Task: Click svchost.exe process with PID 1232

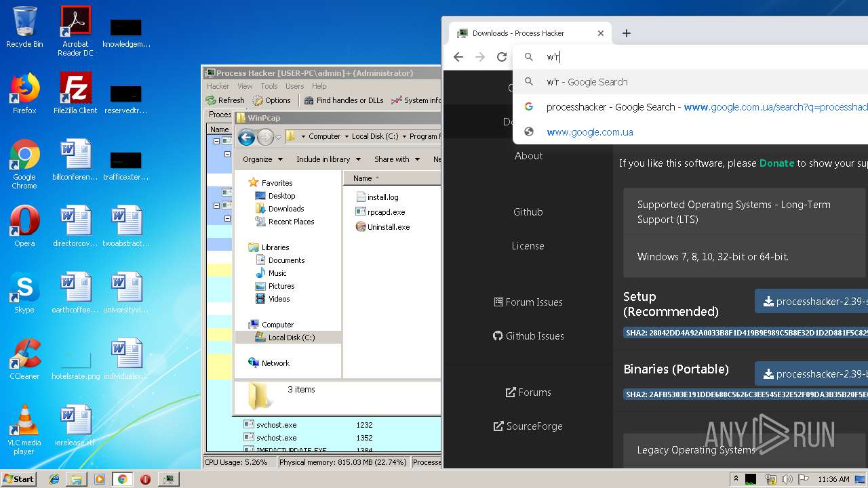Action: tap(323, 425)
